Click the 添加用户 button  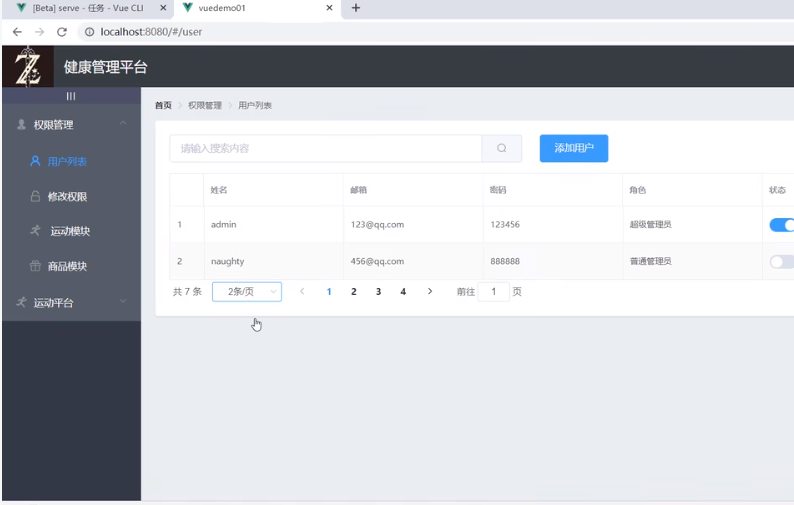(x=574, y=148)
